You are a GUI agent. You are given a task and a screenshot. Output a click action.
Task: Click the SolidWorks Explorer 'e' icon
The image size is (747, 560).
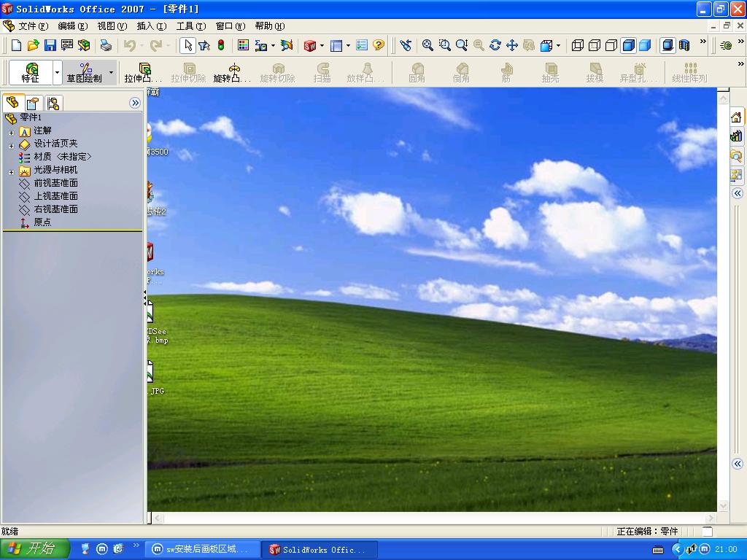726,45
